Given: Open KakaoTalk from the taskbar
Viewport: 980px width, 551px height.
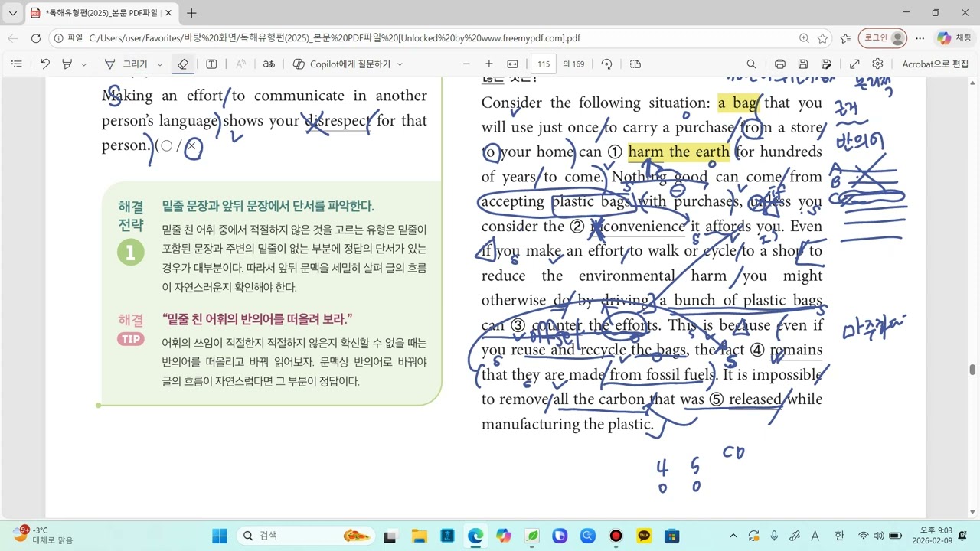Looking at the screenshot, I should pyautogui.click(x=644, y=536).
